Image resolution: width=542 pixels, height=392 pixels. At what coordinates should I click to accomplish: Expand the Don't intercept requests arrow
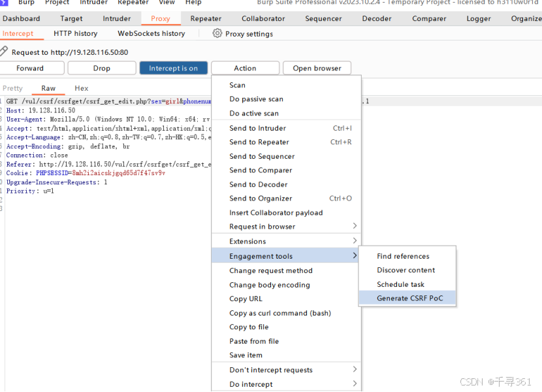tap(355, 369)
